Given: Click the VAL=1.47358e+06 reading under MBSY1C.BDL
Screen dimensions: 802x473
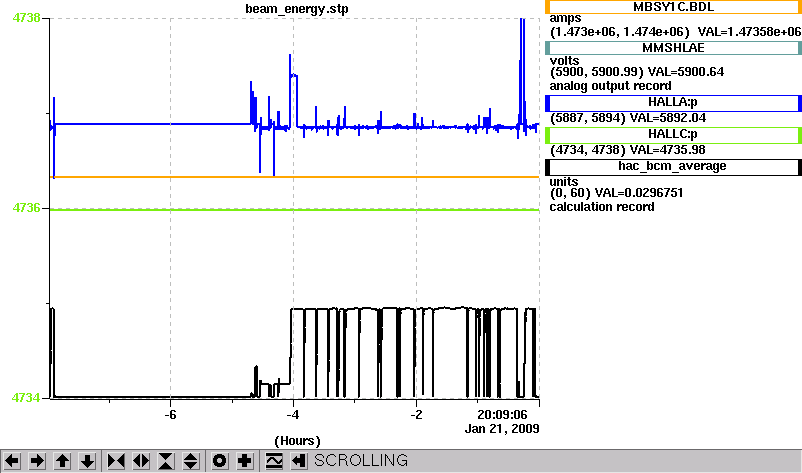Looking at the screenshot, I should pyautogui.click(x=749, y=32).
